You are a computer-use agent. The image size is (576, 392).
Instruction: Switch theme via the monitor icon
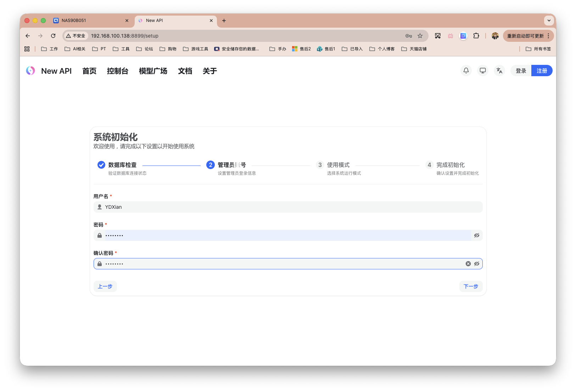click(482, 71)
